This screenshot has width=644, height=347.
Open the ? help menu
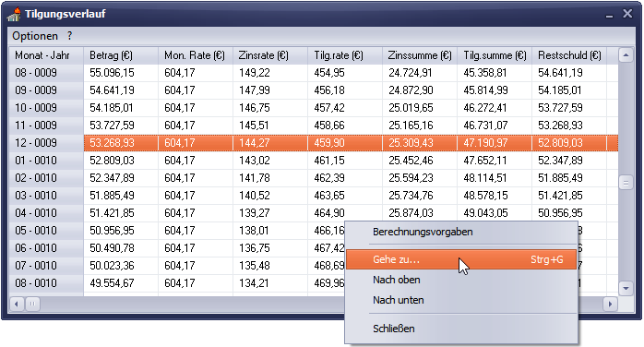[x=70, y=36]
